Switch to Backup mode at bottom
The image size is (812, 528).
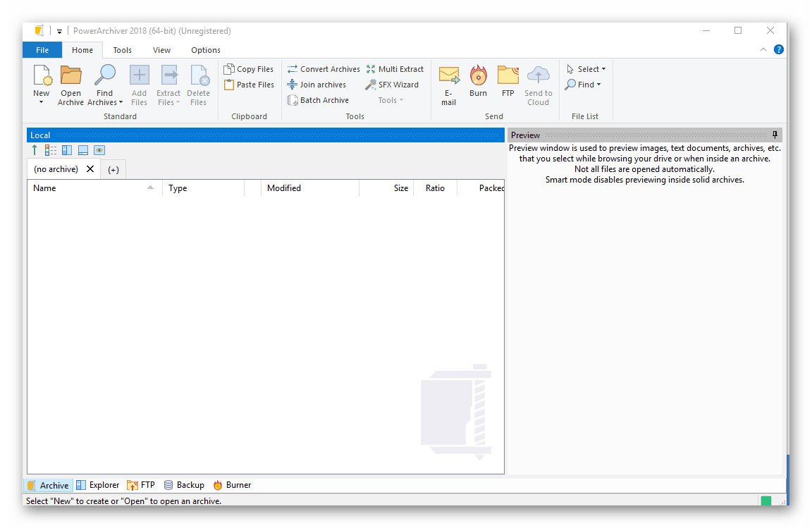point(184,485)
